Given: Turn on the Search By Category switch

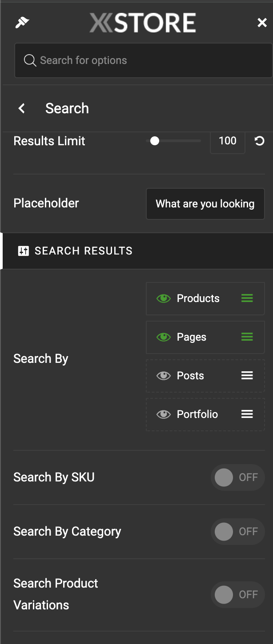Looking at the screenshot, I should click(x=237, y=532).
